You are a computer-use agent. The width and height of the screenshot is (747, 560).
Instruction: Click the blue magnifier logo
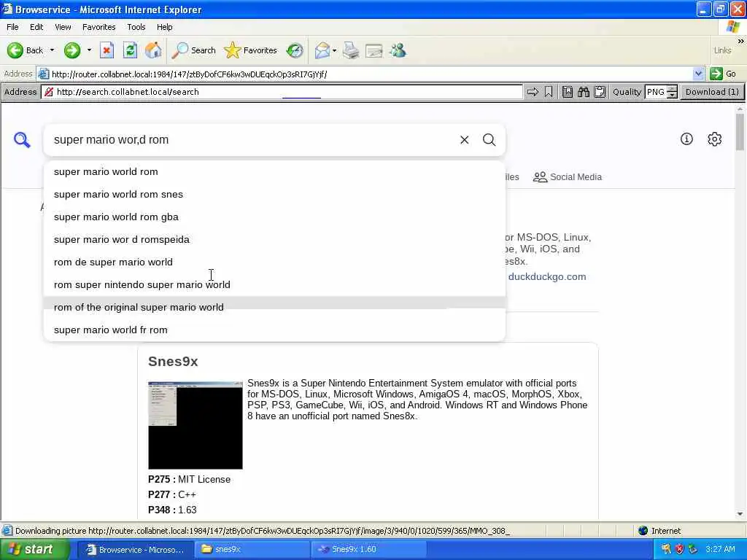click(22, 140)
